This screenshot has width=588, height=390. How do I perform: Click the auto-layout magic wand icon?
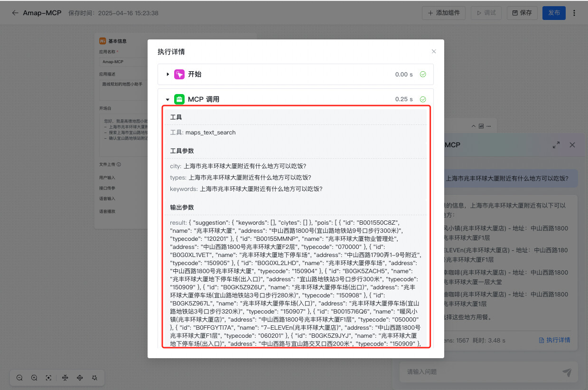pyautogui.click(x=94, y=378)
